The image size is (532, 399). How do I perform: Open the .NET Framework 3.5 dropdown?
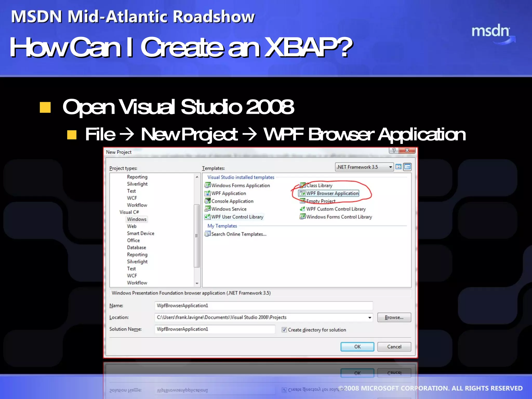point(364,167)
